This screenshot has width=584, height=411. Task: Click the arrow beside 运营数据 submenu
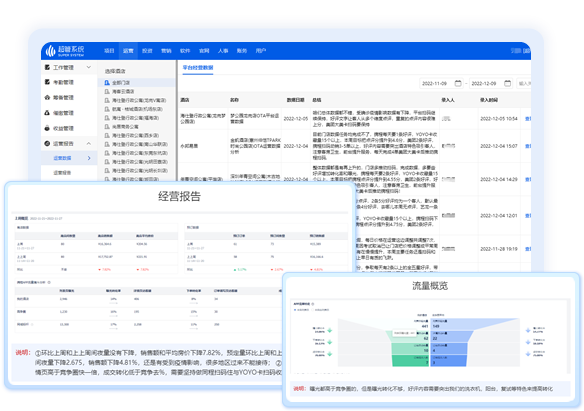point(89,158)
